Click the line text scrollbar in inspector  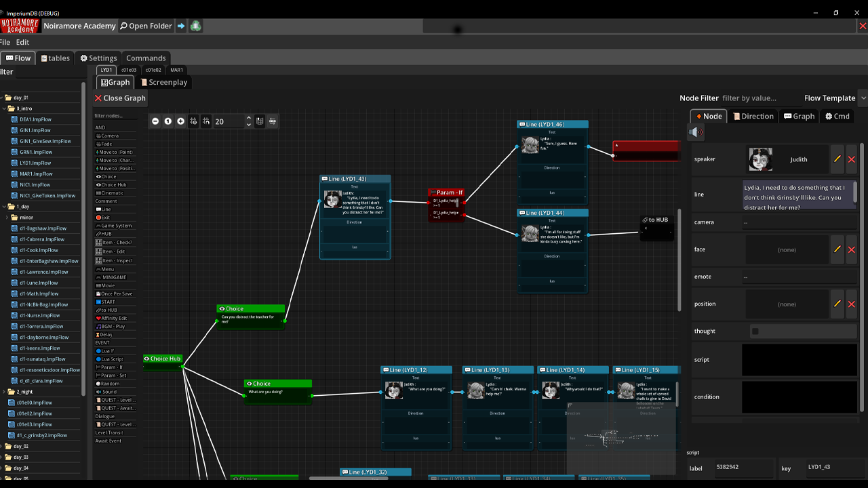855,191
